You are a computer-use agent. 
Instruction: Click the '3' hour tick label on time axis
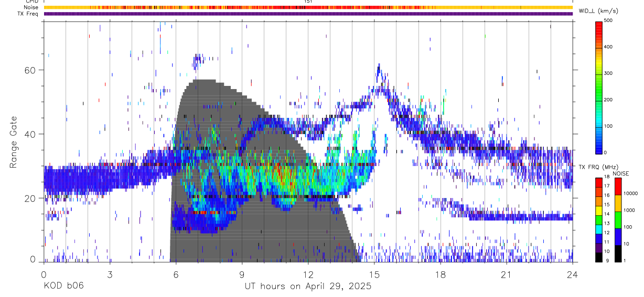point(110,274)
